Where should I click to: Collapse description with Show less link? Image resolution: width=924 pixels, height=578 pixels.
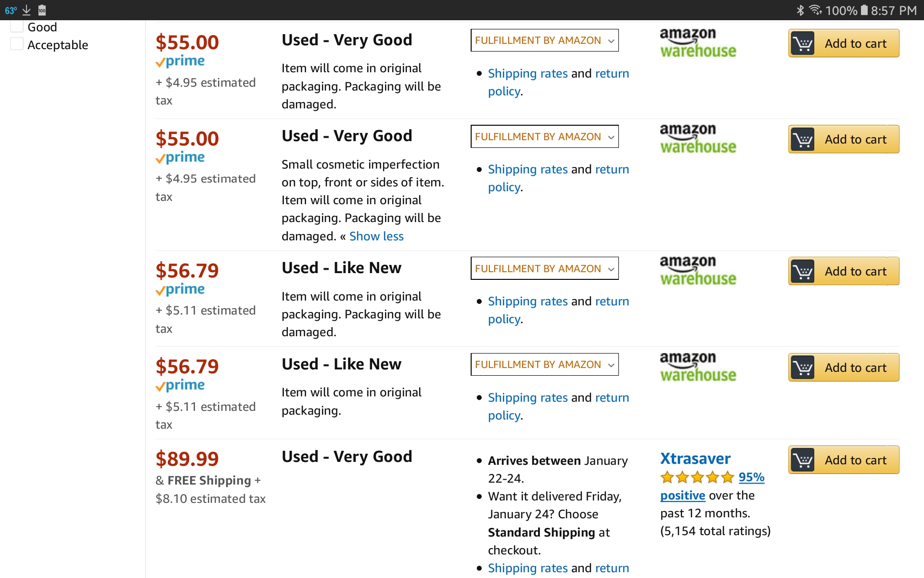[376, 236]
